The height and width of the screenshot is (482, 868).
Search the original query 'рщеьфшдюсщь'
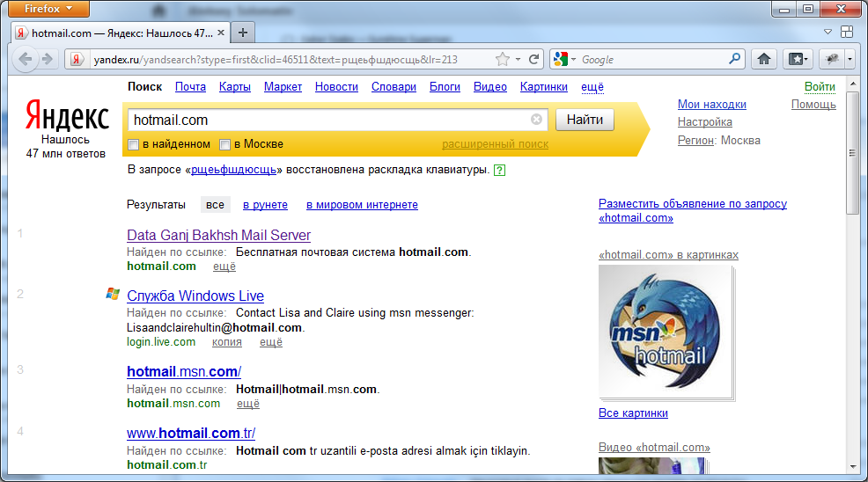point(233,170)
